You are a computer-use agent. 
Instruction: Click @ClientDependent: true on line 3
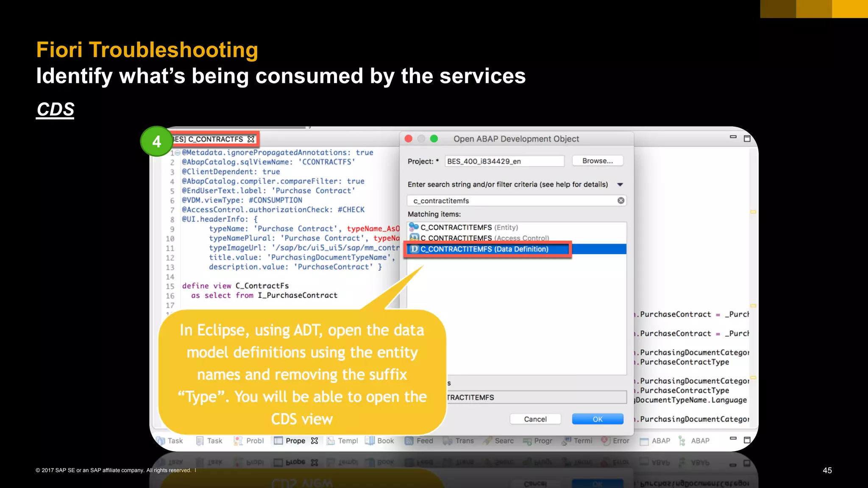(x=231, y=172)
